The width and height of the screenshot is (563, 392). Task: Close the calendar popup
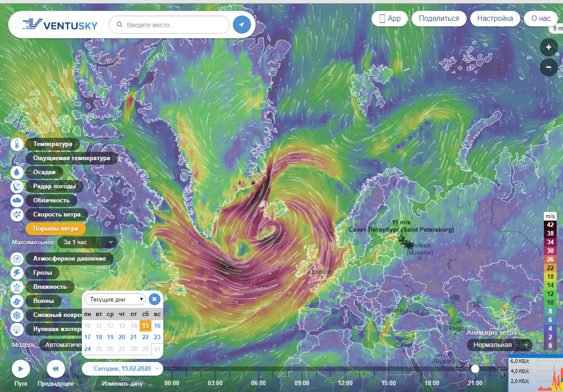pyautogui.click(x=154, y=299)
